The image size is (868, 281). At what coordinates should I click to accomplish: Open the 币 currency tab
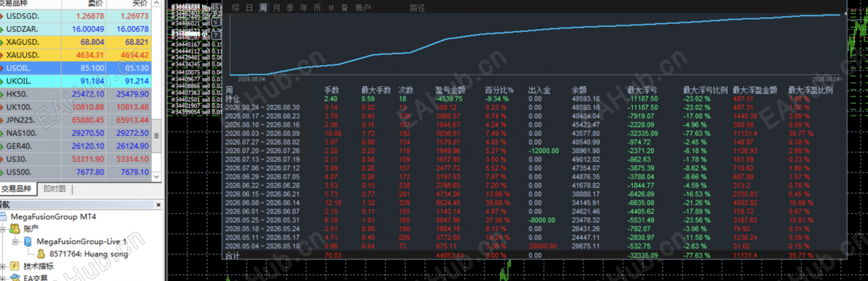[x=316, y=8]
